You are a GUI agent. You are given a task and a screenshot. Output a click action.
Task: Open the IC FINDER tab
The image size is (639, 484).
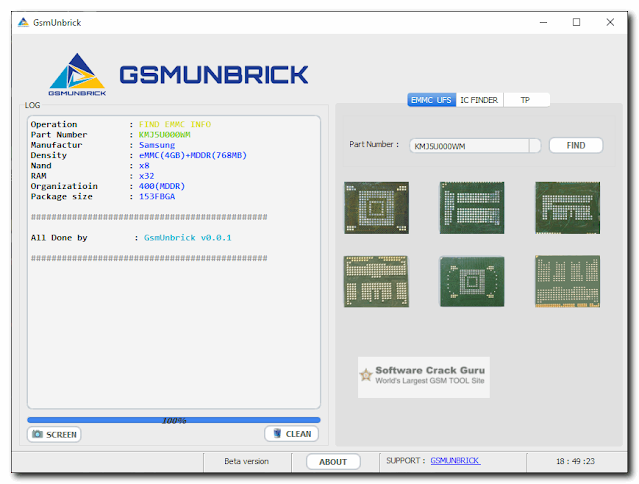point(479,100)
